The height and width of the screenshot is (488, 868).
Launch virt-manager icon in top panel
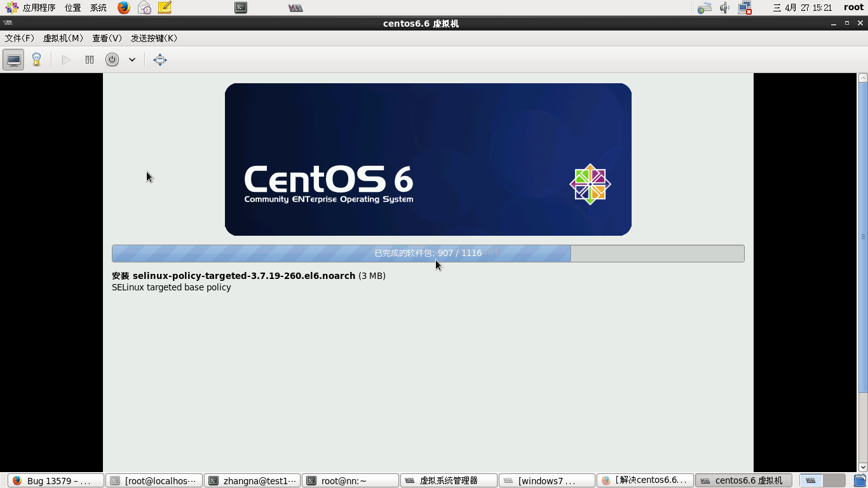[x=295, y=8]
